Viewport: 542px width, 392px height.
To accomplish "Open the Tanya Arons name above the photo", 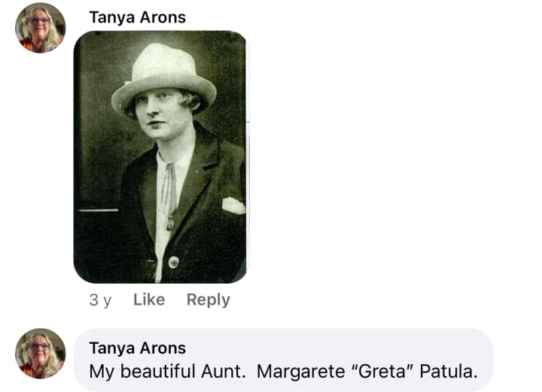I will pos(138,17).
